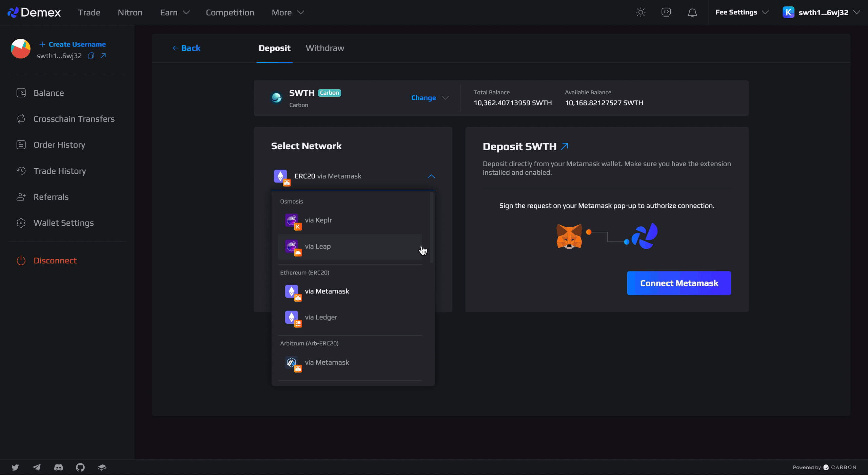868x475 pixels.
Task: Select Ethereum via Ledger option
Action: pos(350,318)
